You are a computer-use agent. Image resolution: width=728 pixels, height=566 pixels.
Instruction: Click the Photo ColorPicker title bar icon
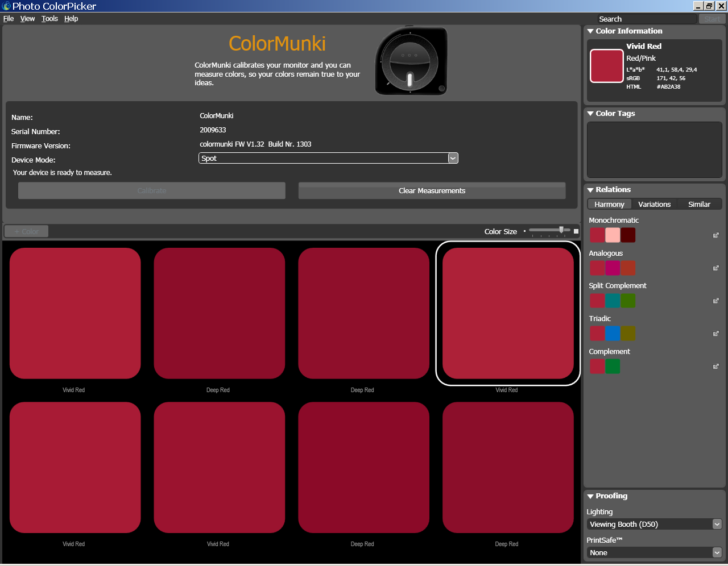[6, 6]
